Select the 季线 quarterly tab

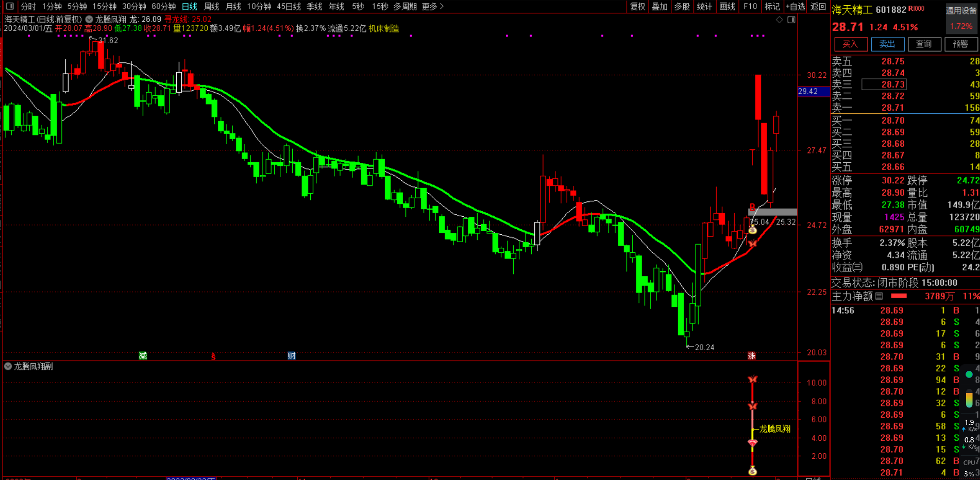coord(314,6)
